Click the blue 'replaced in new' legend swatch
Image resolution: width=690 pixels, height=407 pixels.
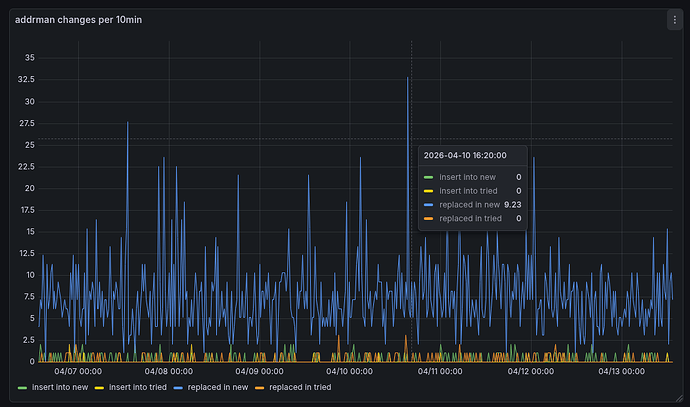pyautogui.click(x=179, y=386)
